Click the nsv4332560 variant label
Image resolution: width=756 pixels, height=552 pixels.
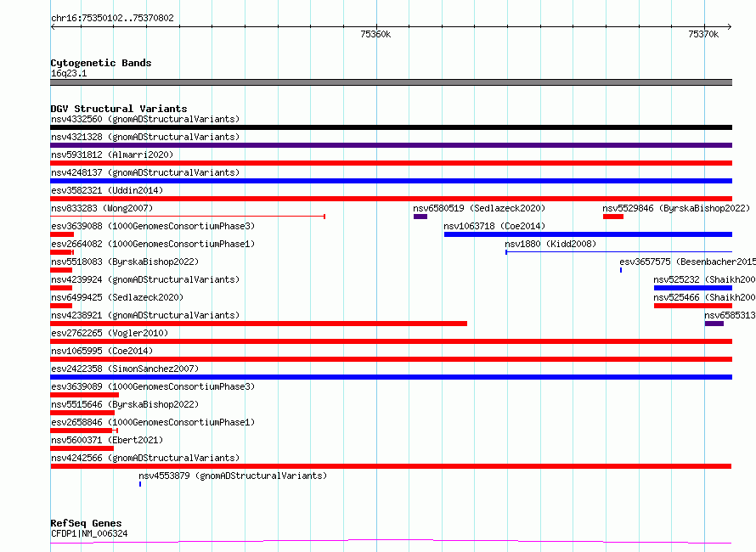click(x=145, y=119)
